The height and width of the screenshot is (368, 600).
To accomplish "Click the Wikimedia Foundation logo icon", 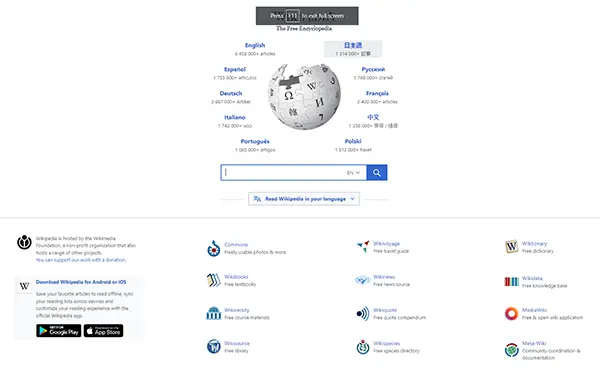I will click(x=24, y=242).
